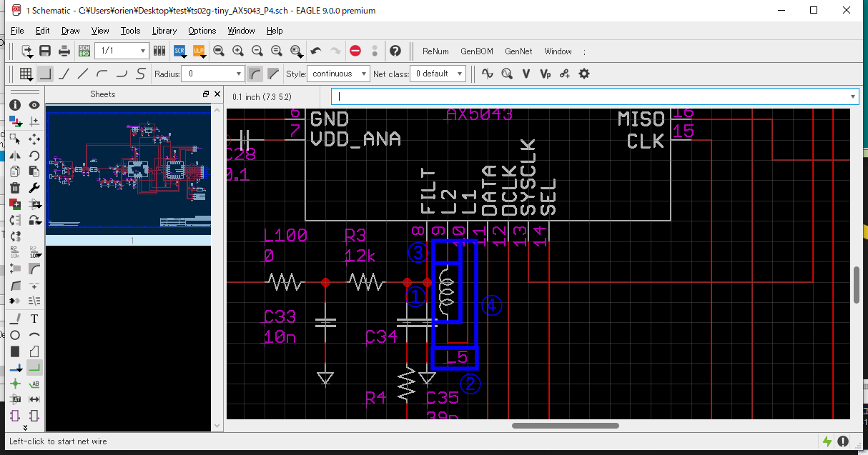The image size is (868, 455).
Task: Select the Text tool
Action: point(34,319)
